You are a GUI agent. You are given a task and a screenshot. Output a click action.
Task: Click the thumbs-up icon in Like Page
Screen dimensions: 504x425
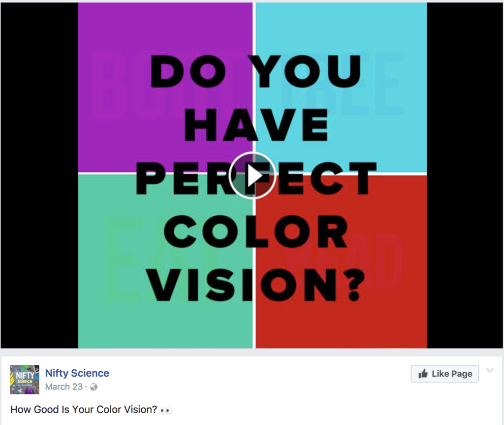point(423,373)
